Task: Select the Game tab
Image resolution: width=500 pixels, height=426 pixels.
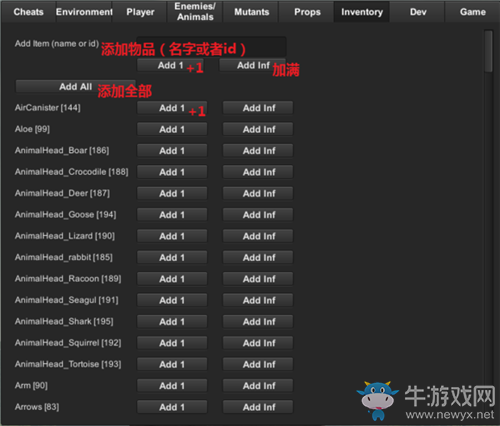Action: 473,12
